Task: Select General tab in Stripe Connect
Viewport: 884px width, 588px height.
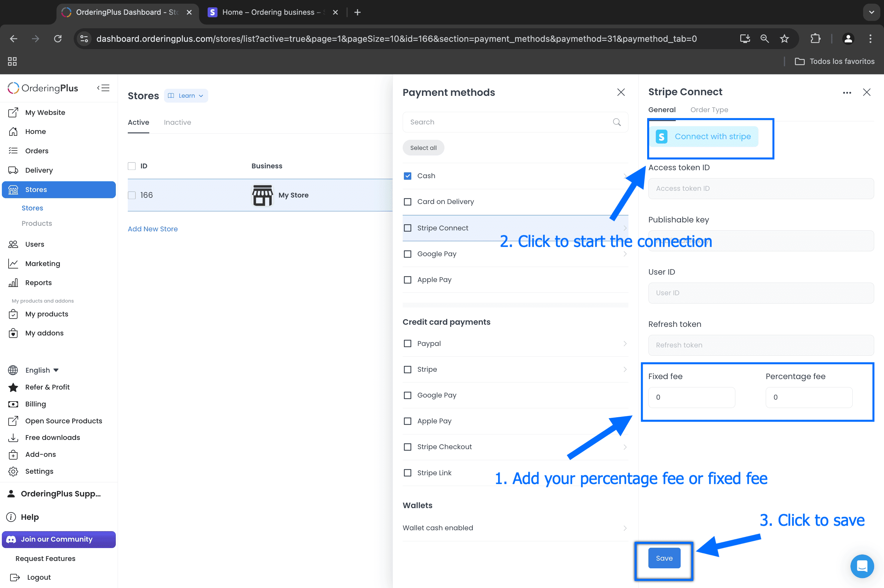Action: 662,110
